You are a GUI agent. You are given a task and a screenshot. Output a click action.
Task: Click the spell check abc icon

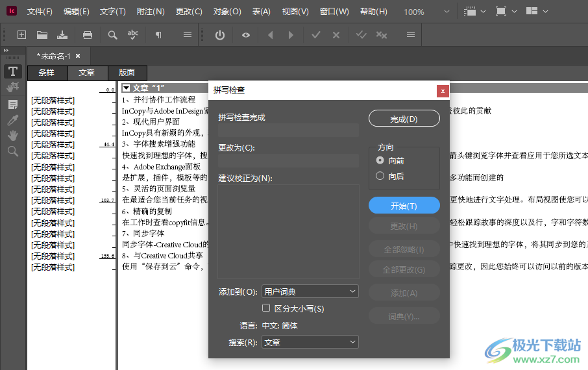pos(133,35)
